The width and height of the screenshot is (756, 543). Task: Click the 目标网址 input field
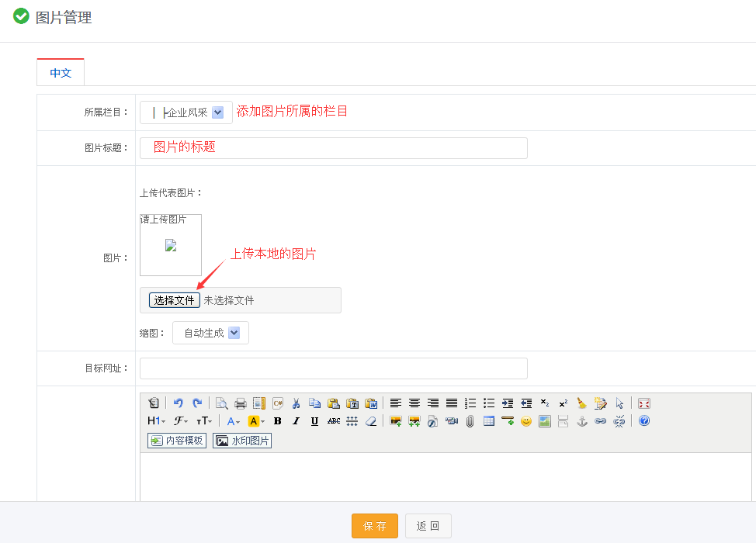coord(334,368)
